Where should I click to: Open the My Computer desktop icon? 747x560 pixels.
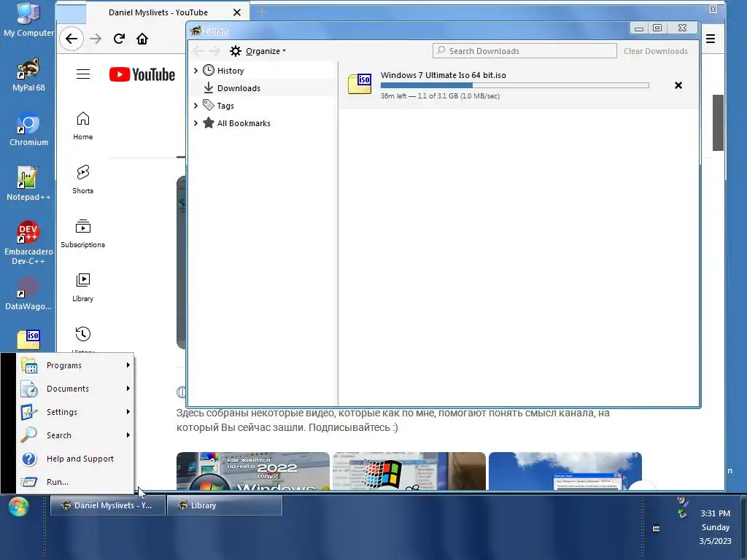(28, 20)
